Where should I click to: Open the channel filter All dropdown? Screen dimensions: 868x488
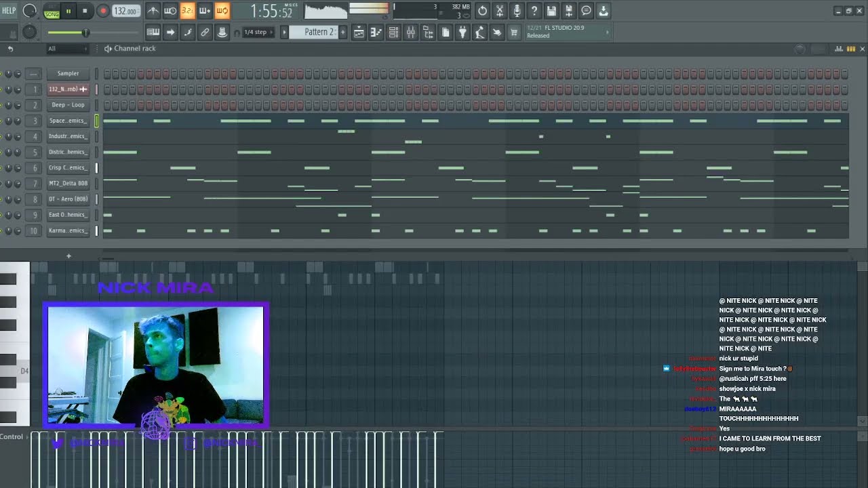pos(67,49)
